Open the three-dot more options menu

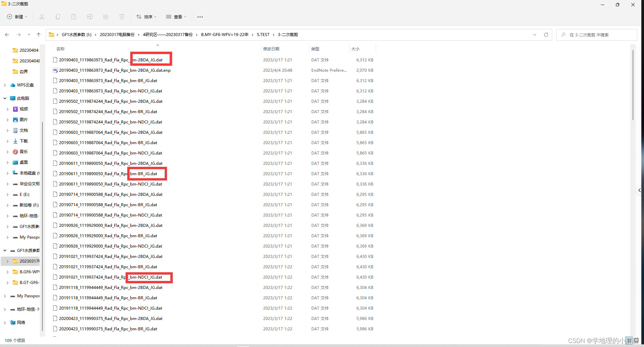[x=200, y=17]
